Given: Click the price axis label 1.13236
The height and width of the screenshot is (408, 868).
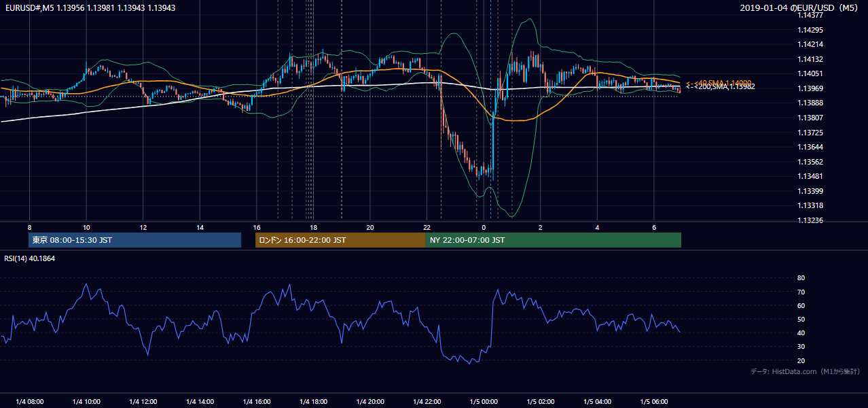Looking at the screenshot, I should [810, 220].
